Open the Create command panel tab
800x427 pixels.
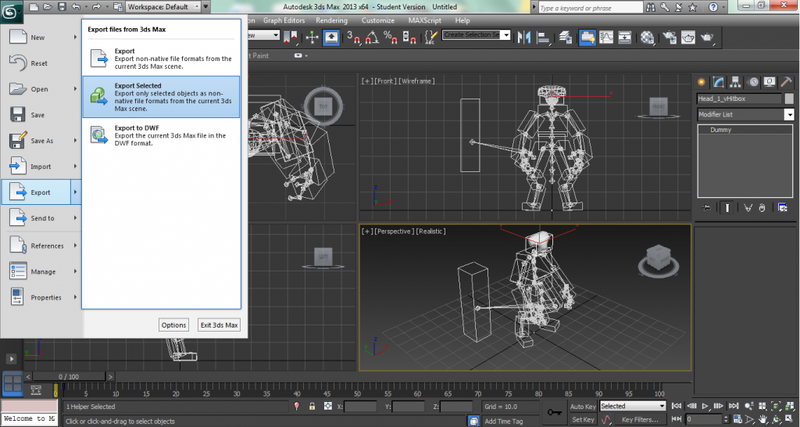[702, 82]
